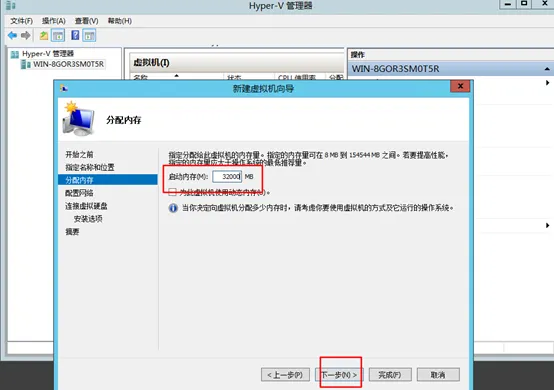The image size is (554, 390).
Task: Click the wizard title bar icon
Action: pos(64,88)
